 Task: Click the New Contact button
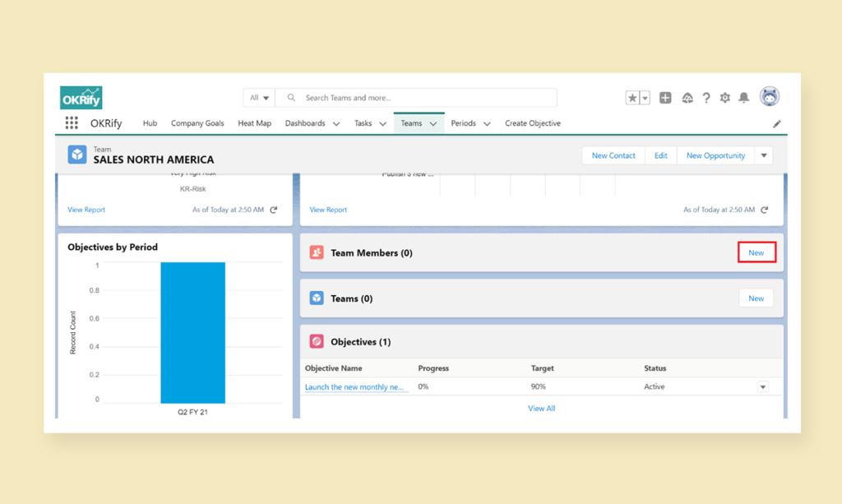click(x=613, y=155)
